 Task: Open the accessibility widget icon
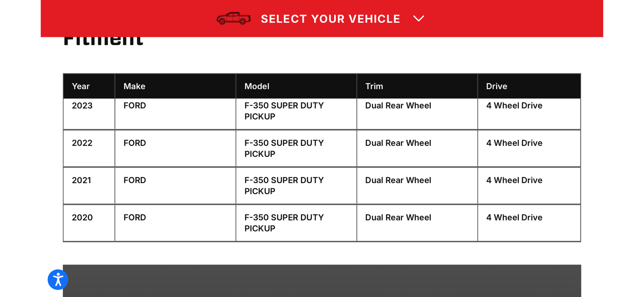pos(58,280)
